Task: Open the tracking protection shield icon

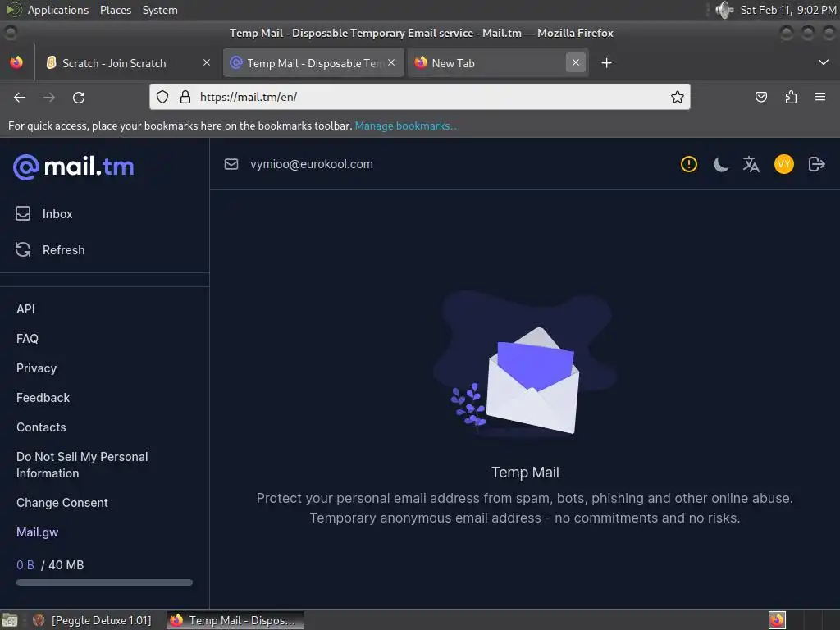Action: 162,97
